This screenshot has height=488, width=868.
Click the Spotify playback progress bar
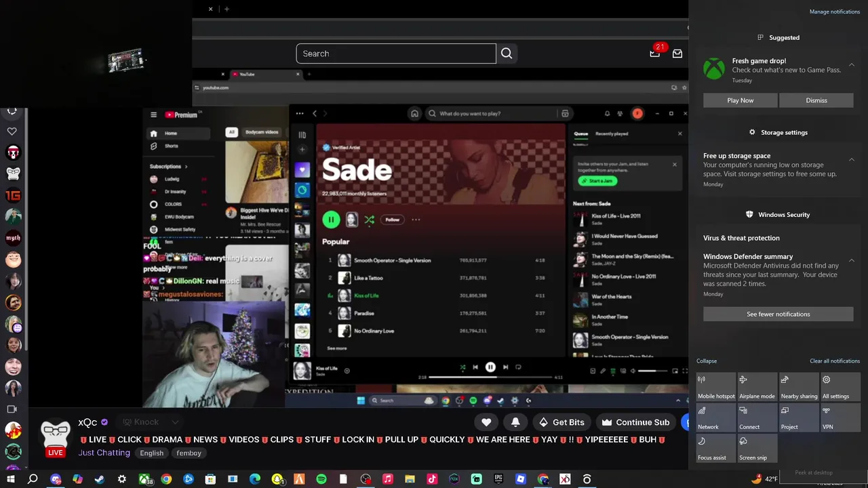[491, 377]
